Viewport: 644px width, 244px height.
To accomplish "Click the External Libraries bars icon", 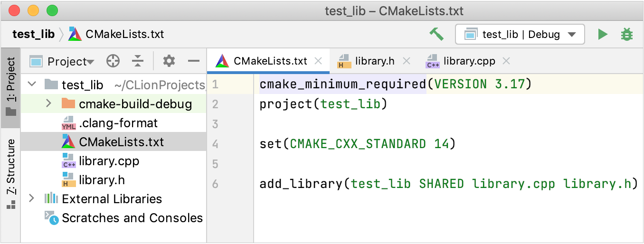I will pyautogui.click(x=51, y=198).
